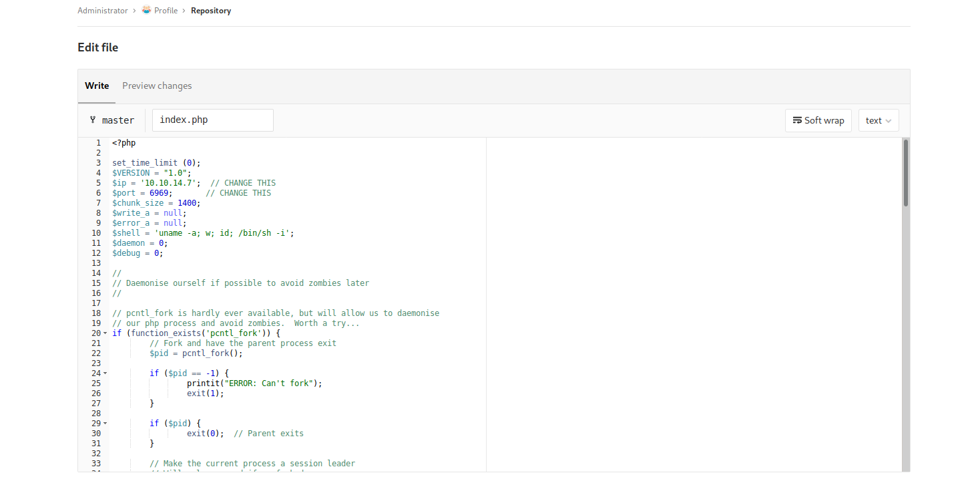Screen dimensions: 980x483
Task: Click on set_time_limit (0); line
Action: pos(156,163)
